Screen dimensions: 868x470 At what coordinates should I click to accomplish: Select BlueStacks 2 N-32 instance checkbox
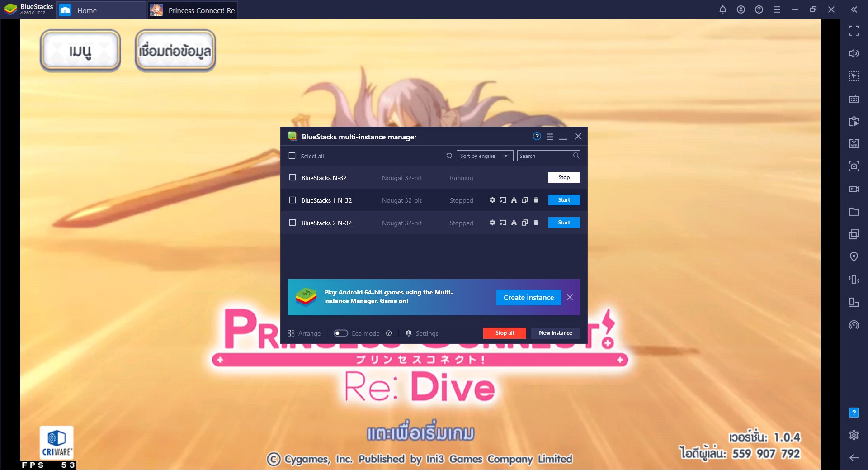point(292,223)
